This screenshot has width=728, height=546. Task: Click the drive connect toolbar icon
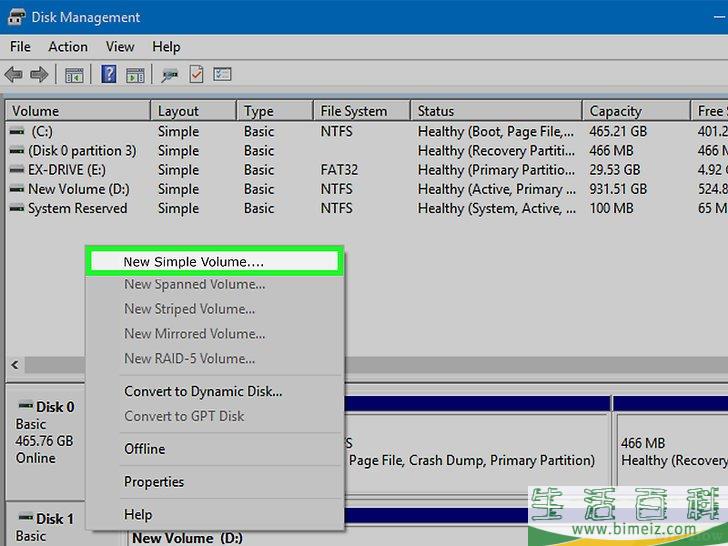[171, 75]
